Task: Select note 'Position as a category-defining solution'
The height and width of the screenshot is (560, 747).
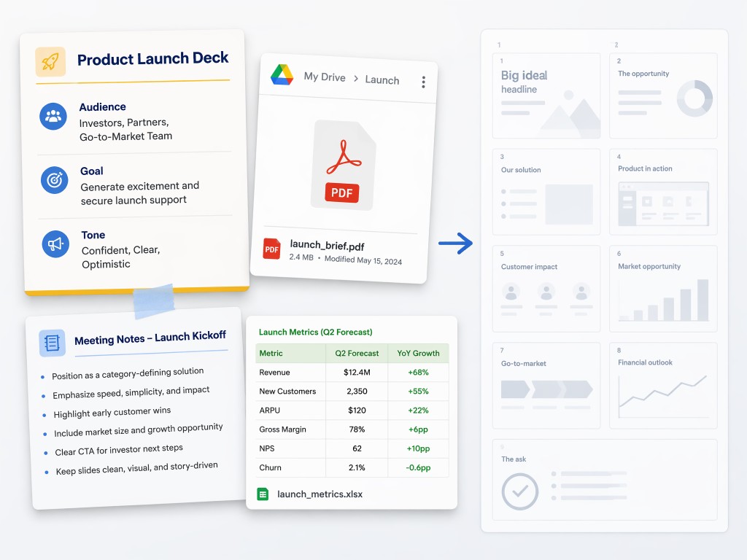Action: [x=128, y=373]
